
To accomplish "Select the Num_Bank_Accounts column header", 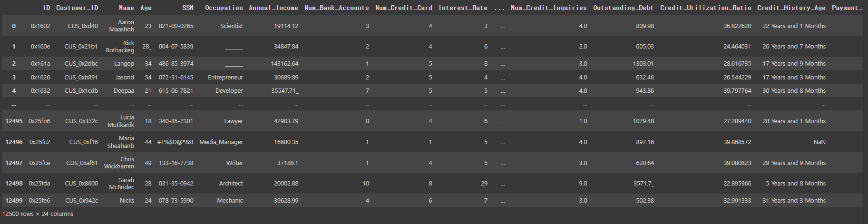I will [x=337, y=8].
